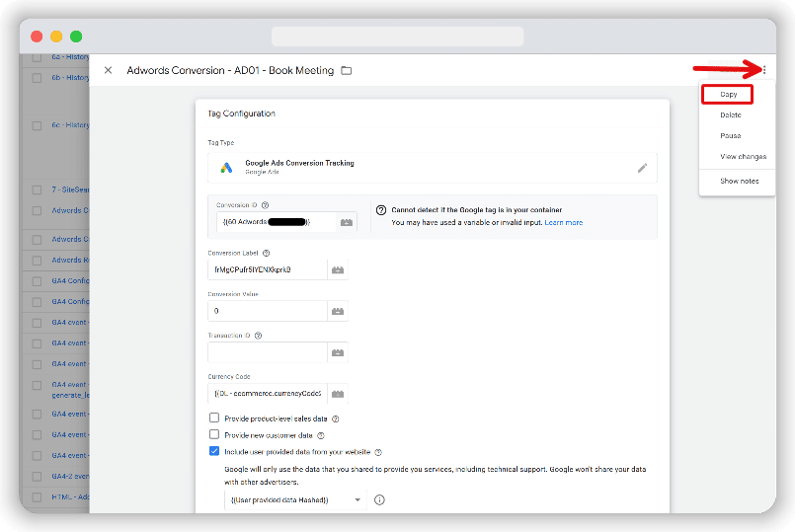
Task: Tick checkbox for 6c - History row
Action: (x=37, y=125)
